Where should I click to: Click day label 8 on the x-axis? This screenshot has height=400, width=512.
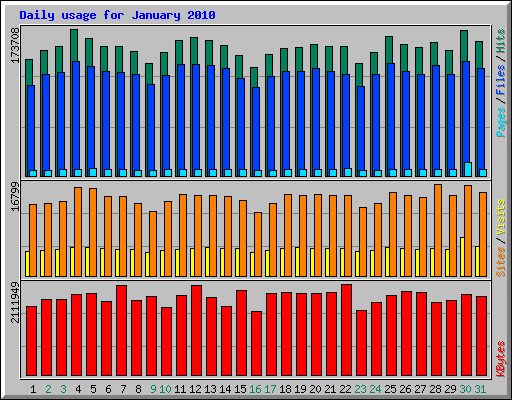[x=138, y=389]
